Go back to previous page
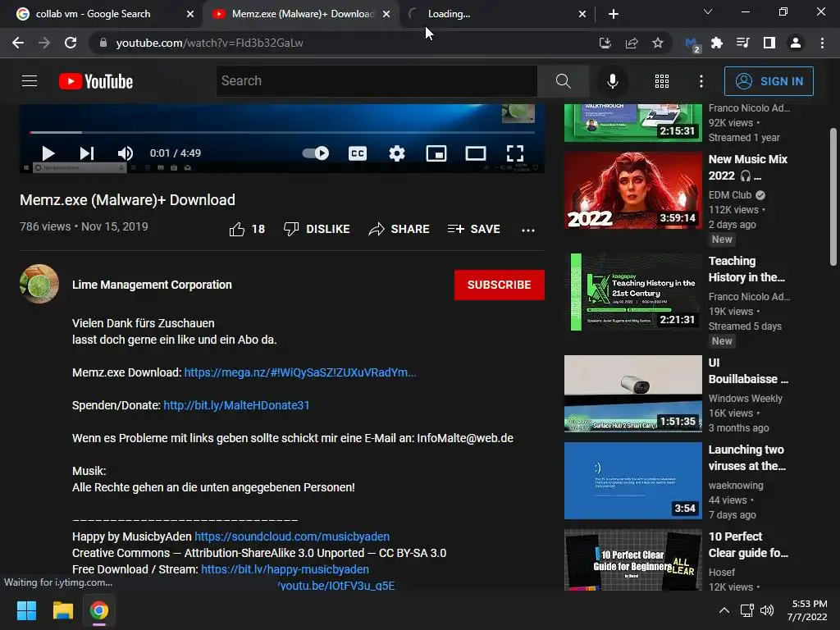Viewport: 840px width, 630px height. [x=18, y=43]
